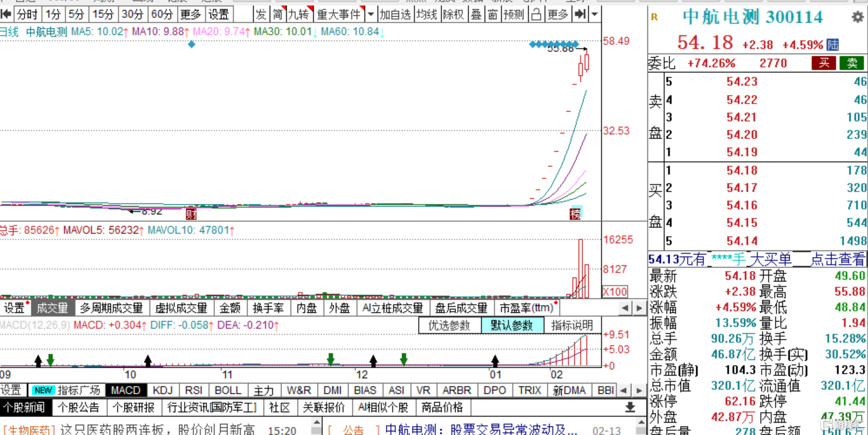Switch to 30分 period
The width and height of the screenshot is (868, 435).
[133, 14]
